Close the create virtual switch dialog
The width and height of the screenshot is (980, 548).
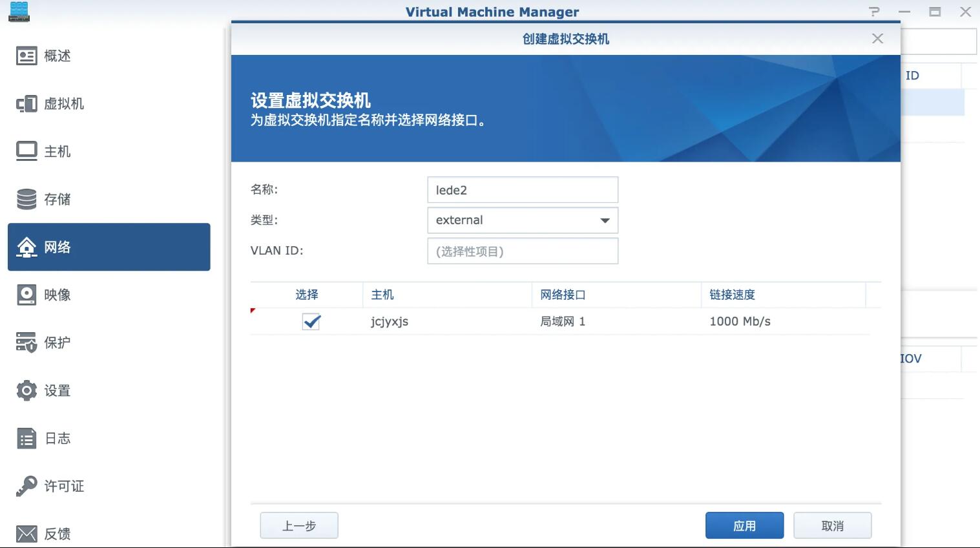coord(877,39)
